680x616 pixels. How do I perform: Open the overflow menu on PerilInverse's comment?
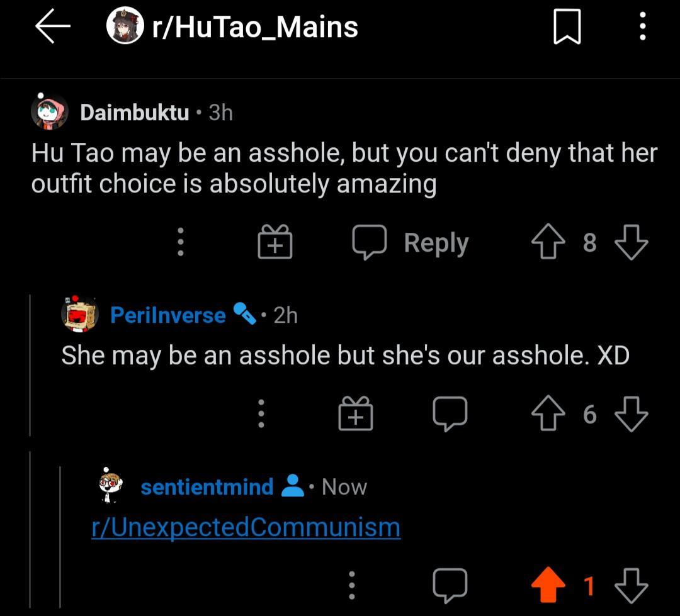(x=262, y=413)
